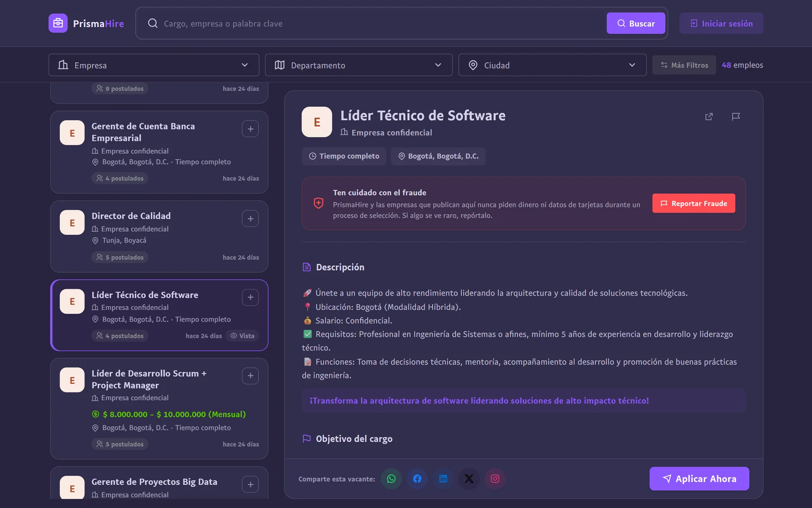Click Aplicar Ahora button
Viewport: 812px width, 508px height.
coord(699,479)
